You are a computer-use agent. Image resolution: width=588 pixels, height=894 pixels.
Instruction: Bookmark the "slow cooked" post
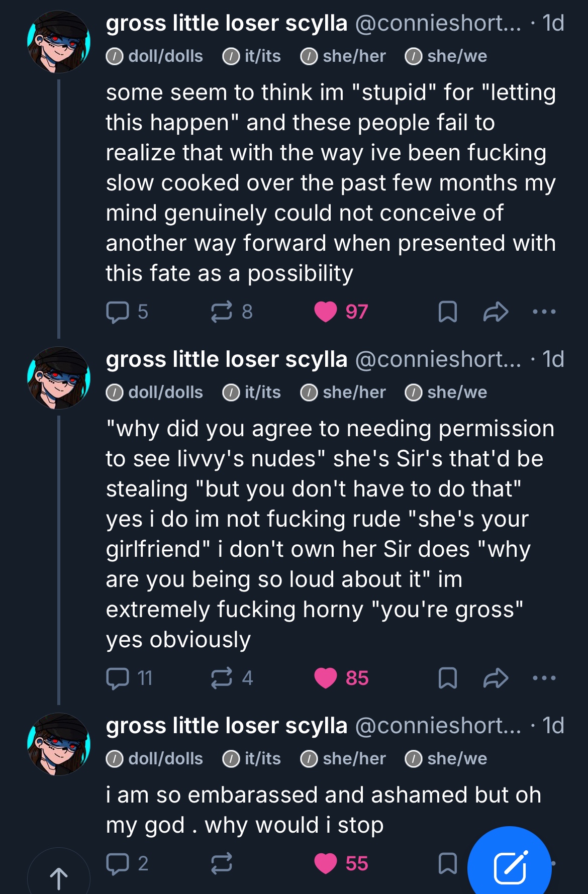click(447, 312)
